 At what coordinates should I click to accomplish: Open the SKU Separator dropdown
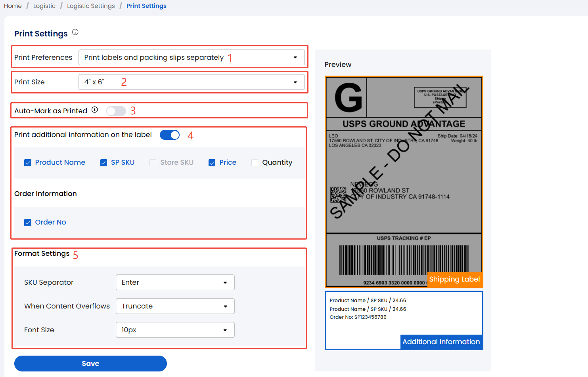[x=175, y=282]
